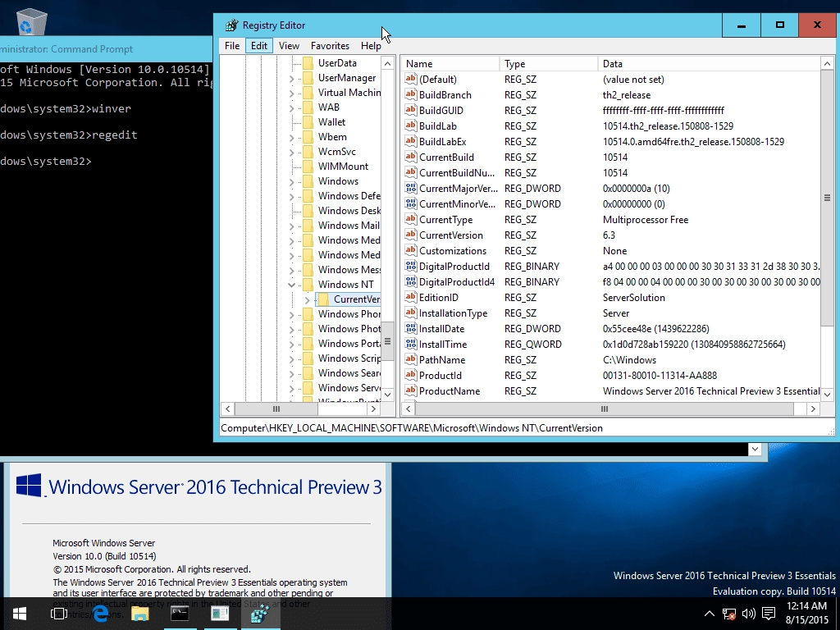Viewport: 840px width, 630px height.
Task: Switch to Command Prompt taskbar button
Action: tap(180, 614)
